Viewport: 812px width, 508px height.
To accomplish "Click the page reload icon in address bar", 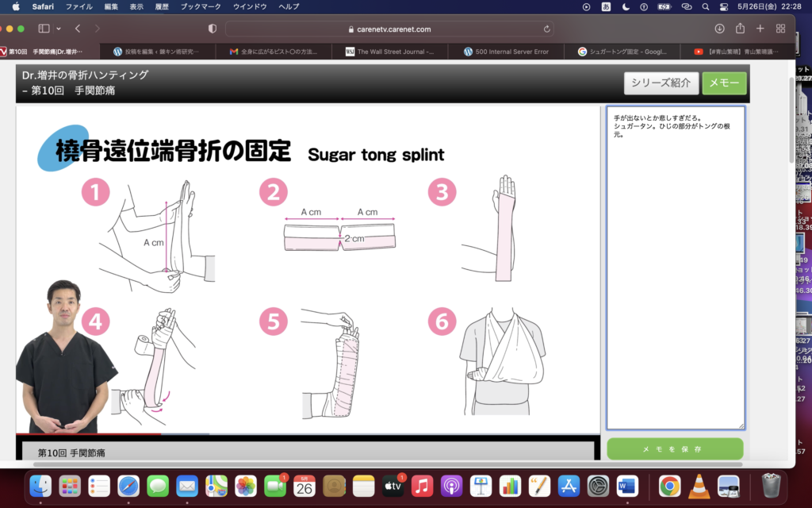I will click(547, 29).
